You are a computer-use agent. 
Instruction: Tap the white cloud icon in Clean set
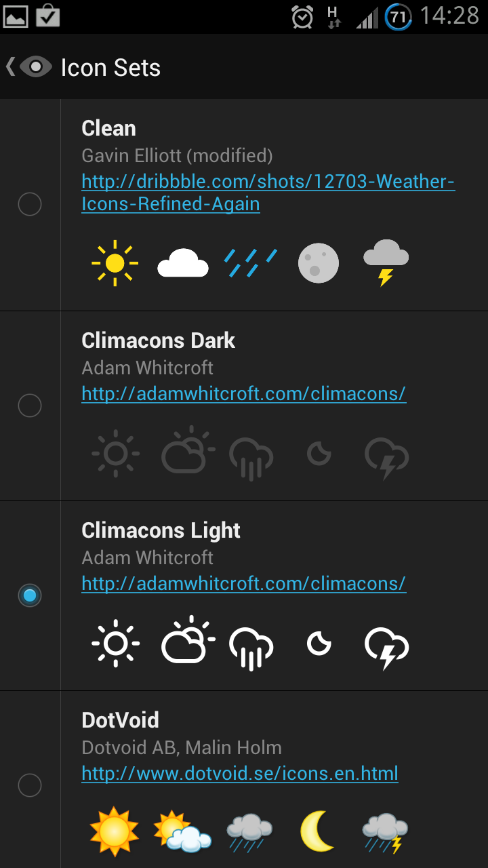point(183,264)
